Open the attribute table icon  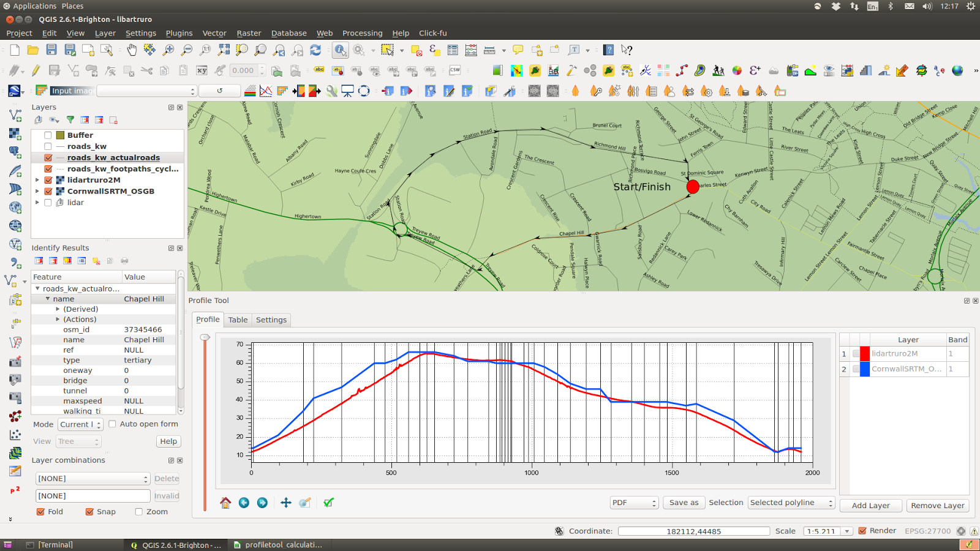[x=453, y=50]
